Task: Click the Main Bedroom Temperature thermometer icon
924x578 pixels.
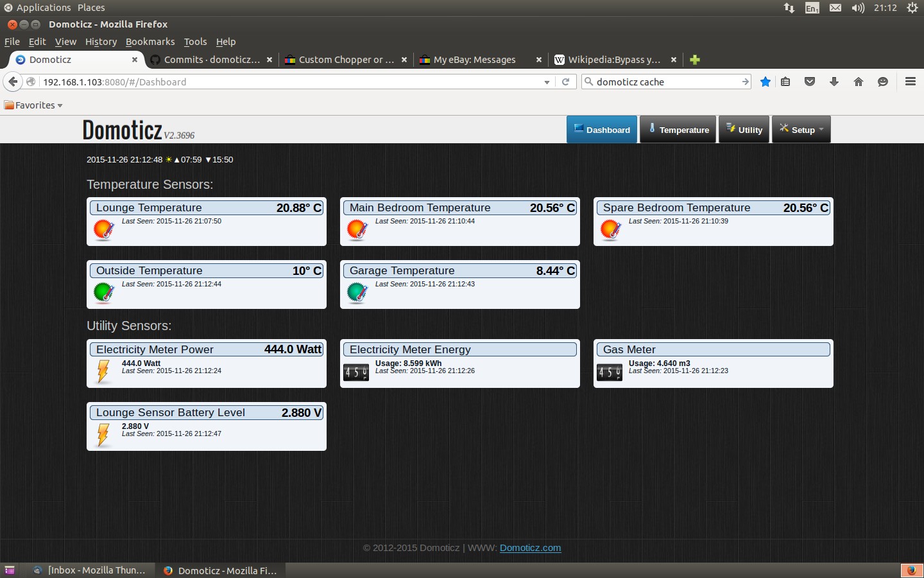Action: pos(357,229)
